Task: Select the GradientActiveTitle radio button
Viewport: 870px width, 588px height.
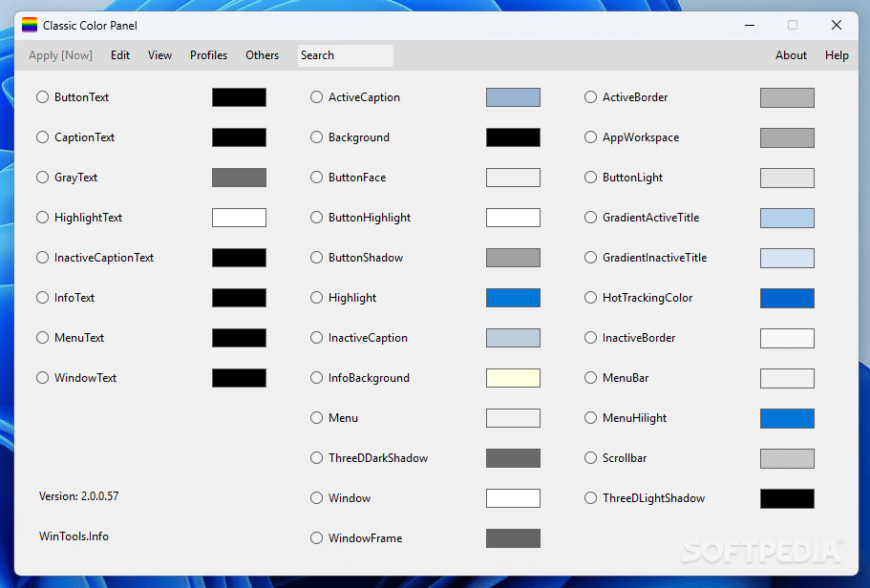Action: tap(590, 218)
